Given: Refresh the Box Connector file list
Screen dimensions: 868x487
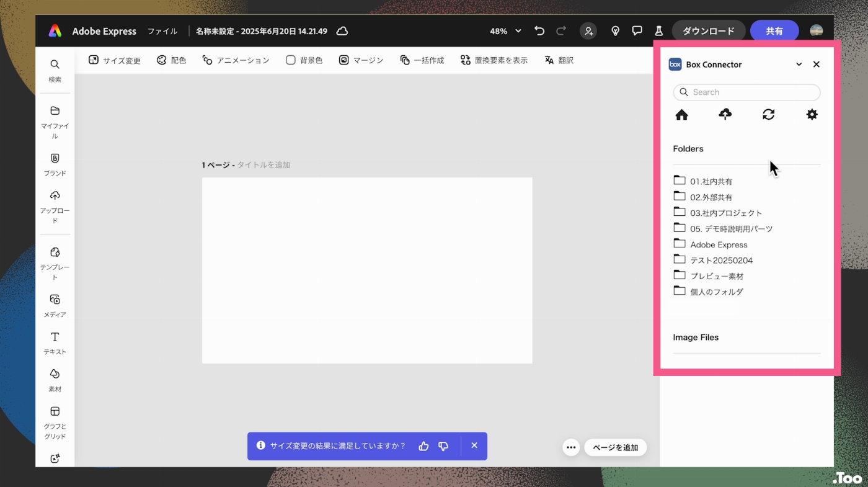Looking at the screenshot, I should click(768, 114).
